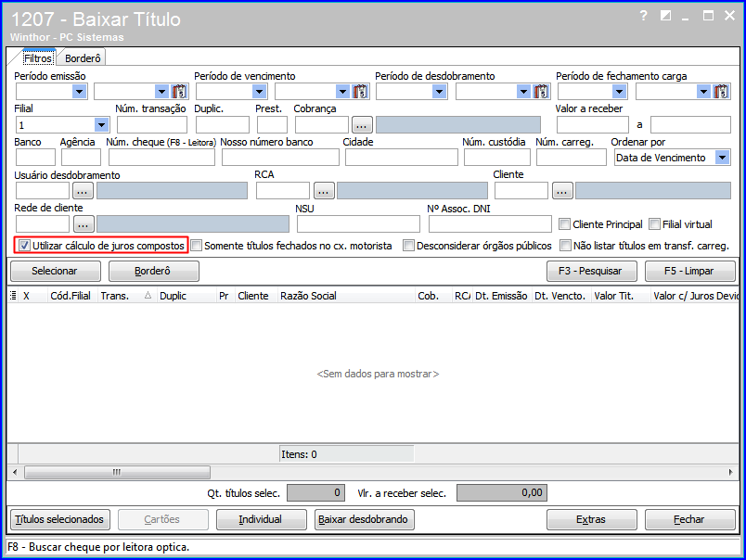Toggle Filial virtual checkbox
746x560 pixels.
pyautogui.click(x=655, y=223)
